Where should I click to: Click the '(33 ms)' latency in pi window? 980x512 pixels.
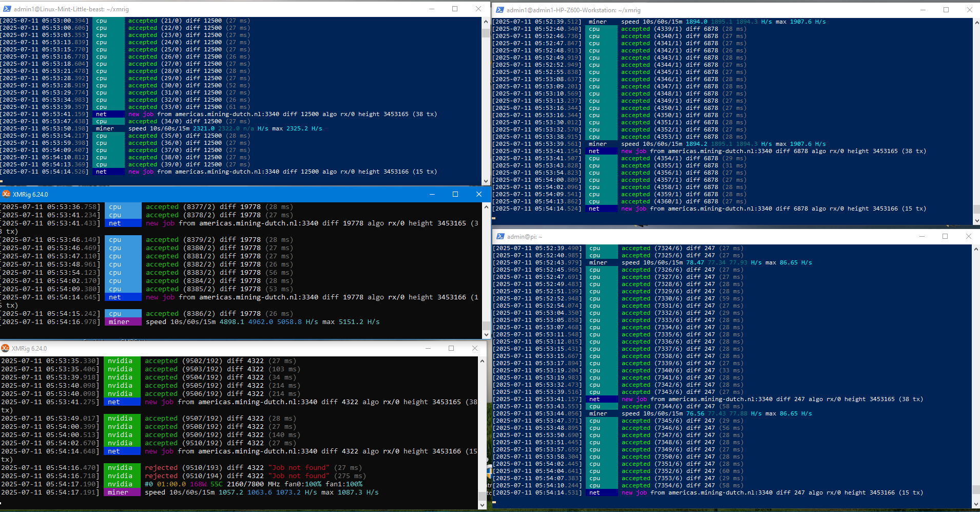pos(732,370)
